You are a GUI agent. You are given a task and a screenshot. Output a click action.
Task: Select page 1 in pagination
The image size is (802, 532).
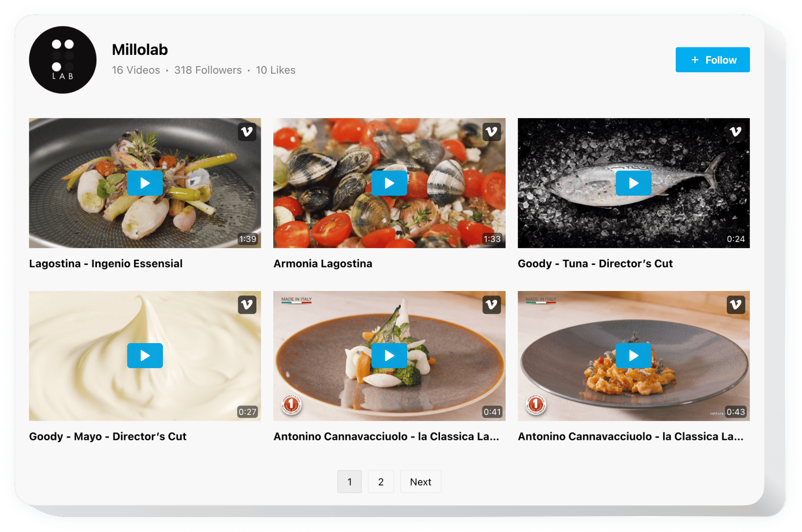[349, 481]
